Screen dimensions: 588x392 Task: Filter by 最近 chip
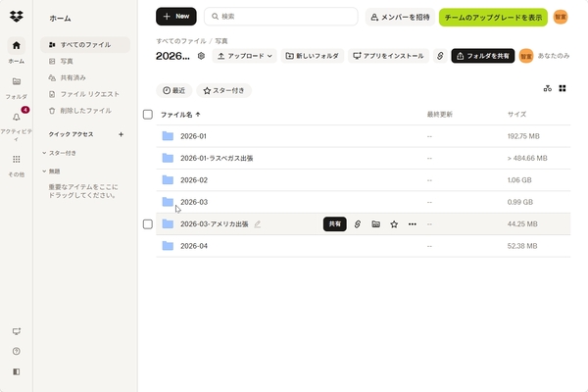(x=174, y=90)
